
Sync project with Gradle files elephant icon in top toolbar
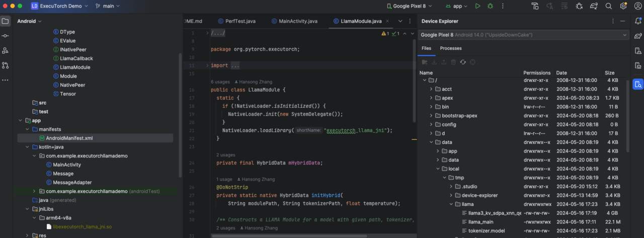594,6
